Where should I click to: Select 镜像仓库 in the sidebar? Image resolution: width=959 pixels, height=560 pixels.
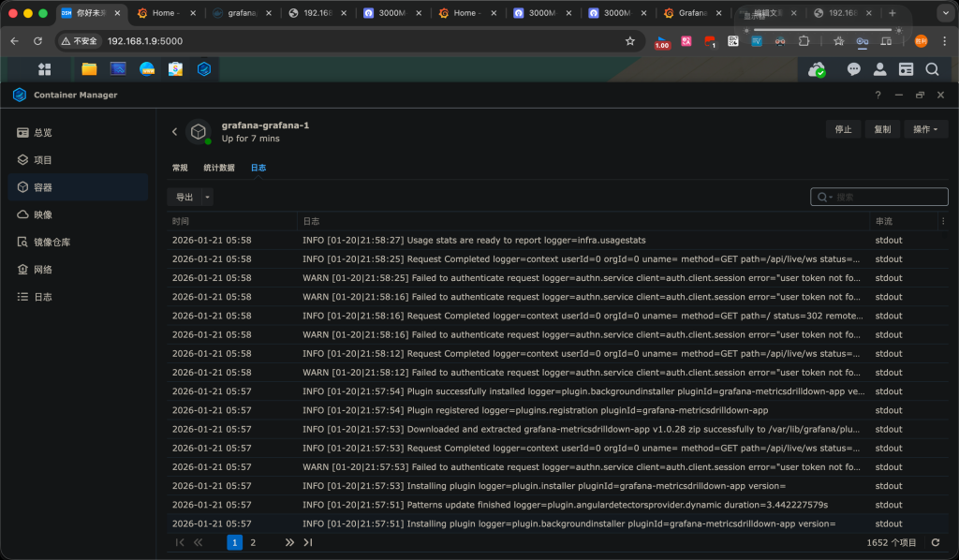tap(52, 242)
